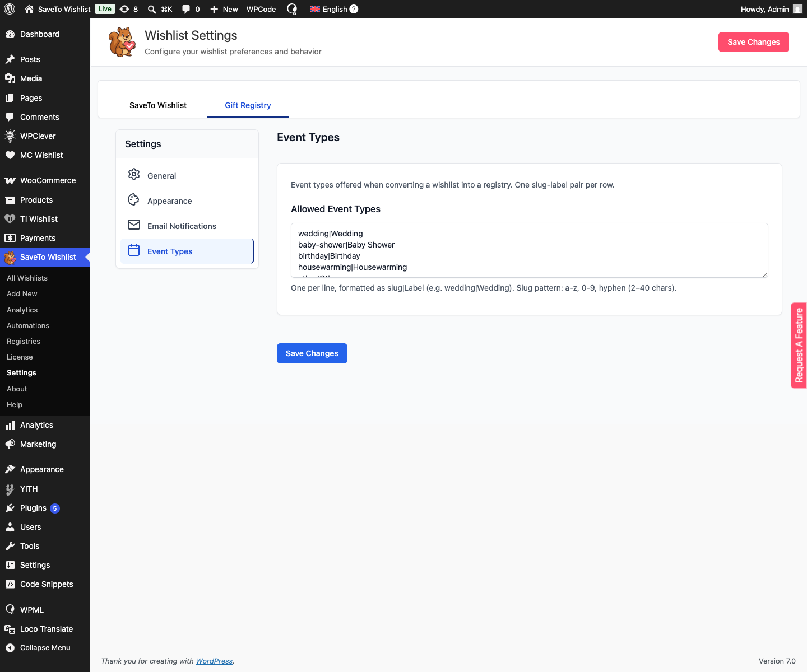Click inside Allowed Event Types textarea
This screenshot has width=807, height=672.
[530, 250]
